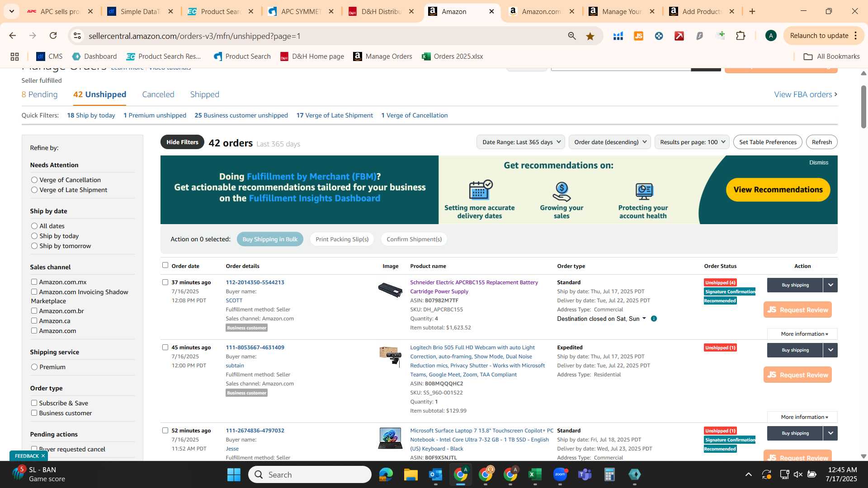The height and width of the screenshot is (488, 868).
Task: Select Premium shipping service radio
Action: coord(34,367)
